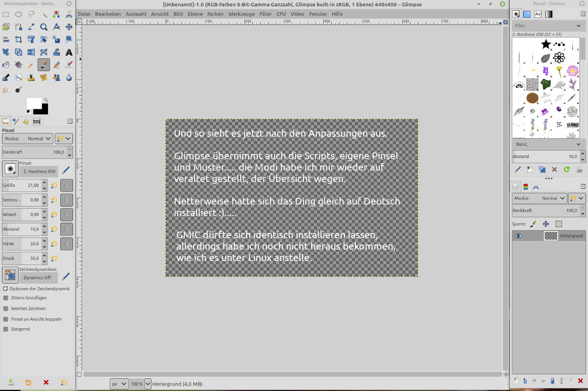Select the Scissors Select tool
The width and height of the screenshot is (588, 391).
[x=69, y=14]
